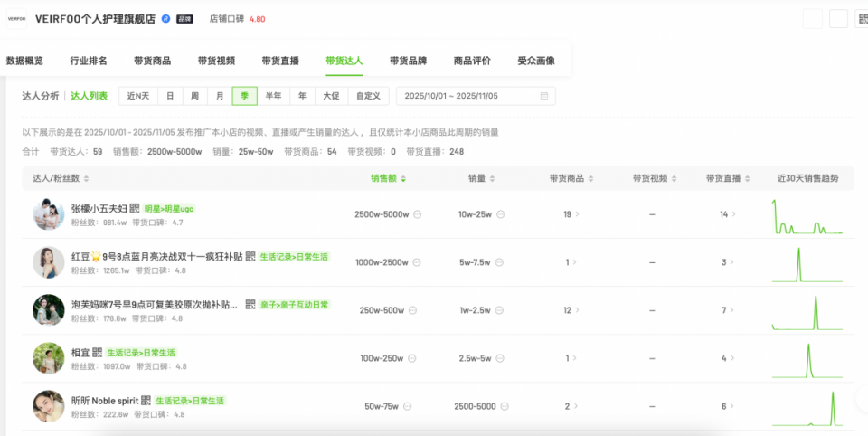The image size is (868, 436).
Task: Select the 周 period option
Action: pos(195,96)
